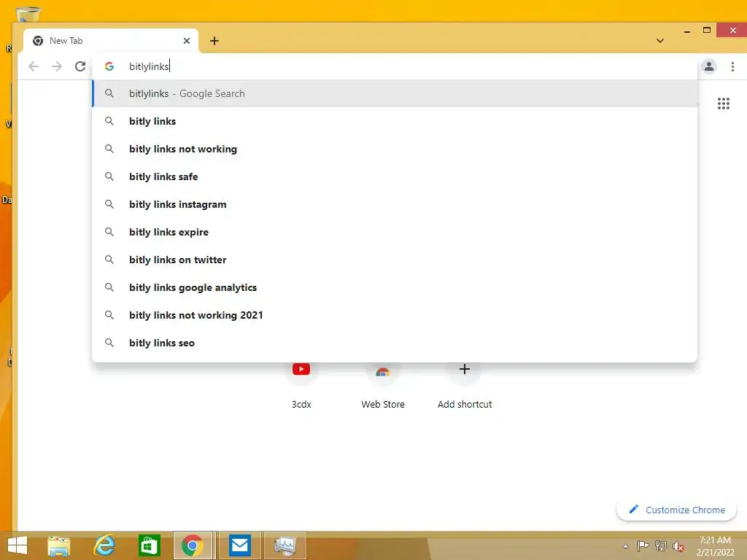This screenshot has height=560, width=747.
Task: Click the 'Add shortcut' label
Action: pos(465,404)
